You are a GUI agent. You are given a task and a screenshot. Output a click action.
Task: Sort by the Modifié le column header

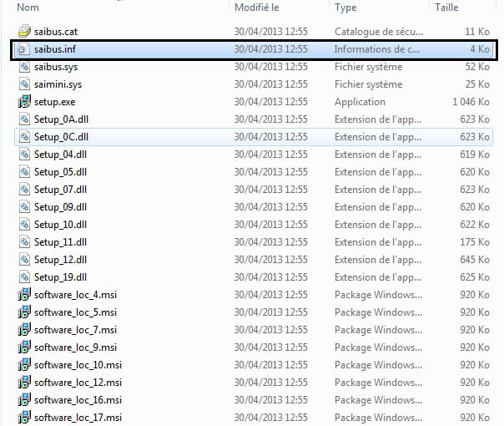point(257,7)
